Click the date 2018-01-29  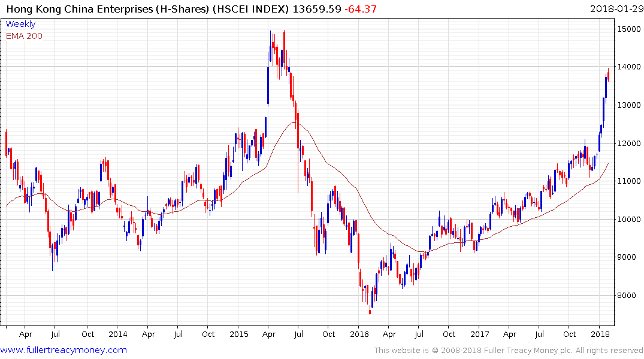(x=616, y=8)
